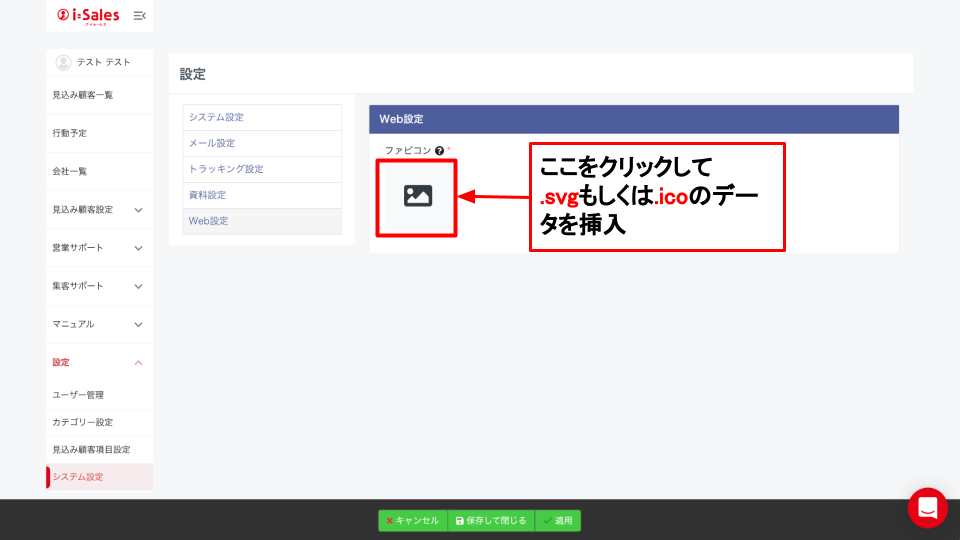Viewport: 960px width, 540px height.
Task: Open 会社一覧 from the sidebar
Action: coord(70,171)
